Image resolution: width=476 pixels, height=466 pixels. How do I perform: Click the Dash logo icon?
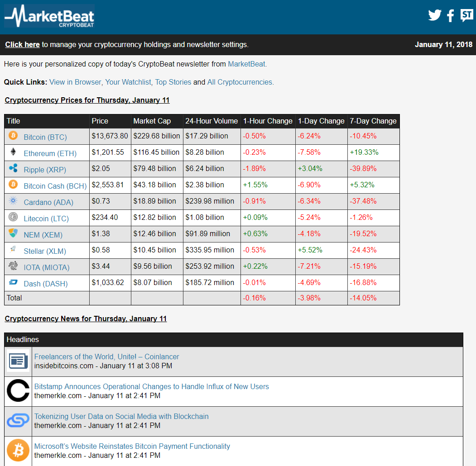click(13, 282)
